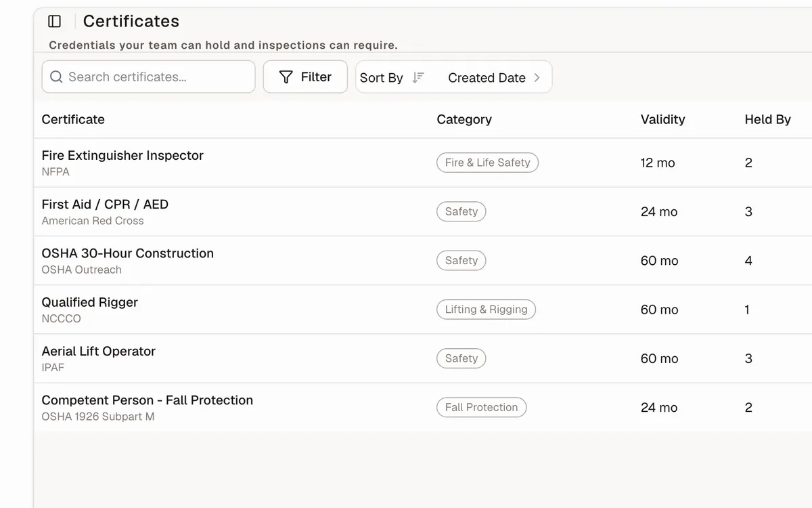Click 60 mo validity for Aerial Lift Operator
This screenshot has width=812, height=508.
click(x=659, y=358)
